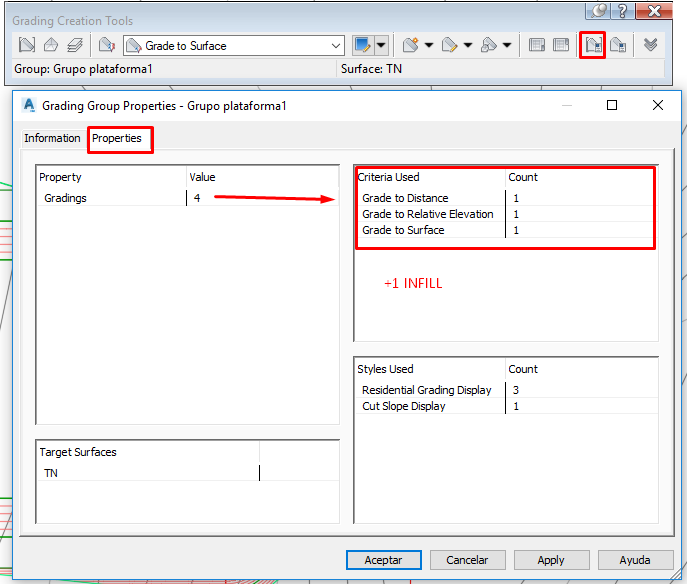Expand the Edit Grading dropdown arrow

coord(468,45)
